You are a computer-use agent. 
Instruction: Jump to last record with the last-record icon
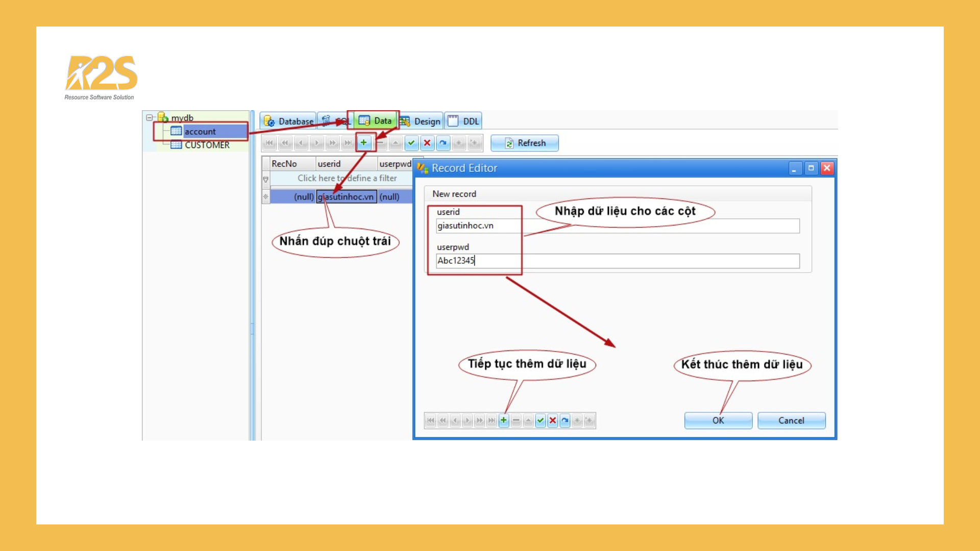tap(348, 143)
